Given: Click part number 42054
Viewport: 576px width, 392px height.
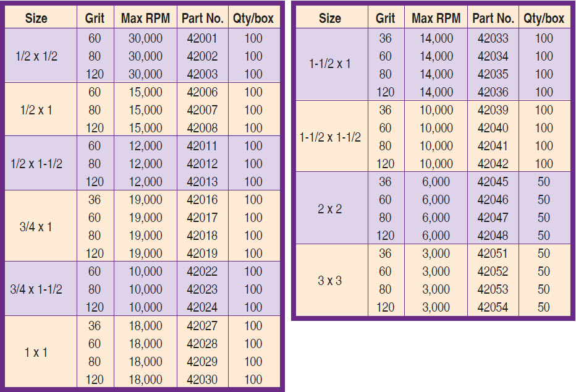Looking at the screenshot, I should click(493, 307).
